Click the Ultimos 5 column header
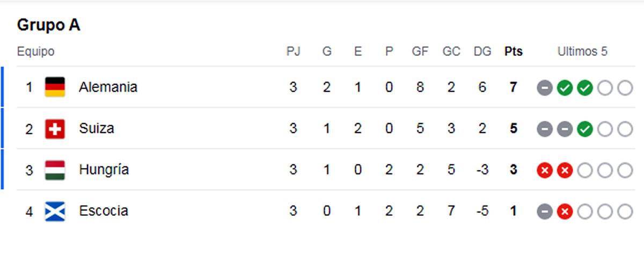Viewport: 644px width, 255px height. point(582,52)
